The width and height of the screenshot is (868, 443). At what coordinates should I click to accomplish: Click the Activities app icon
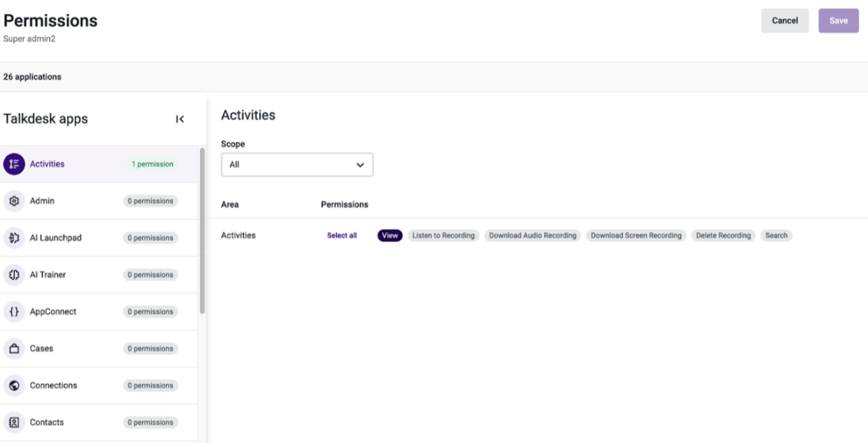coord(14,164)
